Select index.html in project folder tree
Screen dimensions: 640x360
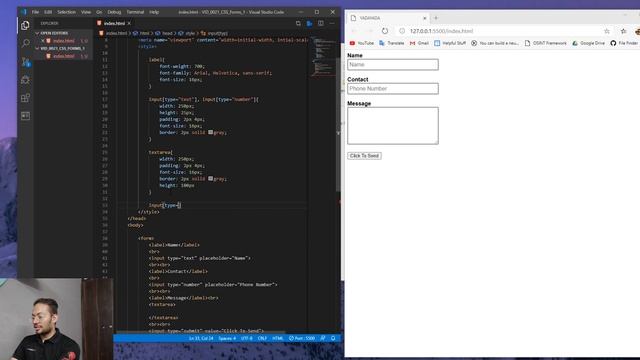click(x=64, y=56)
